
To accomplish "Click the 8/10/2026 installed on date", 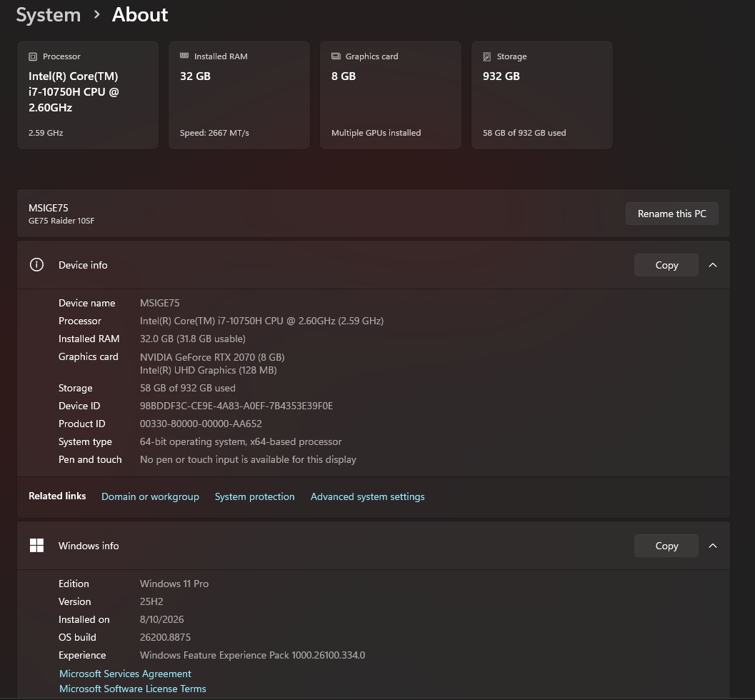I will coord(161,619).
